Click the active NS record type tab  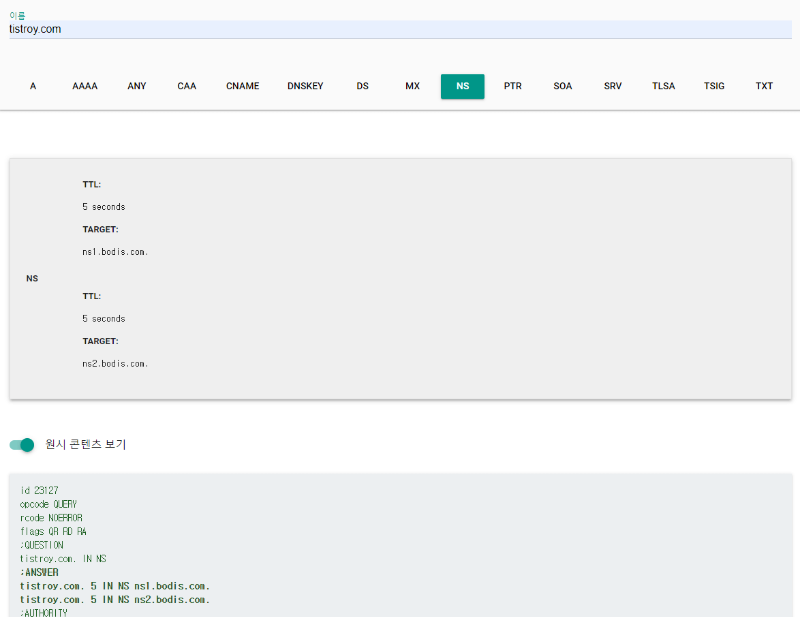463,86
